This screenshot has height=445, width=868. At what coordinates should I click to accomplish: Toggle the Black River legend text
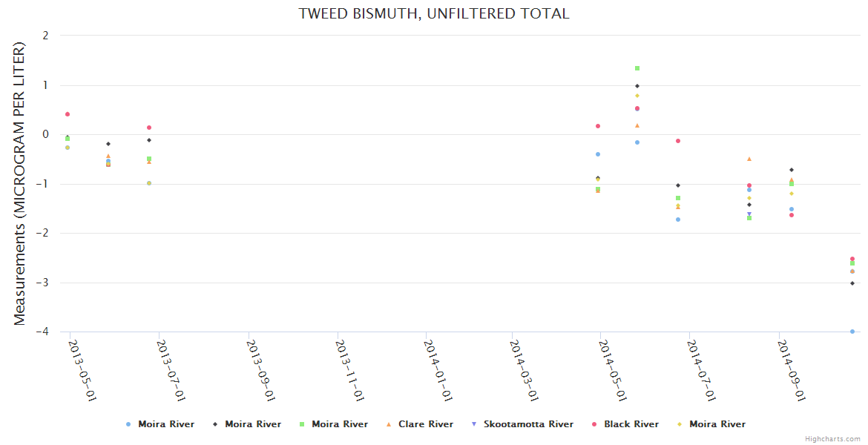point(631,424)
